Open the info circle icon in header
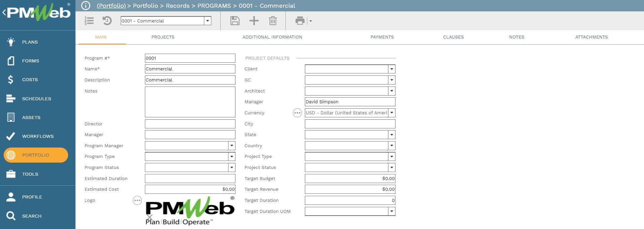Screen dimensions: 644x229 pos(86,6)
